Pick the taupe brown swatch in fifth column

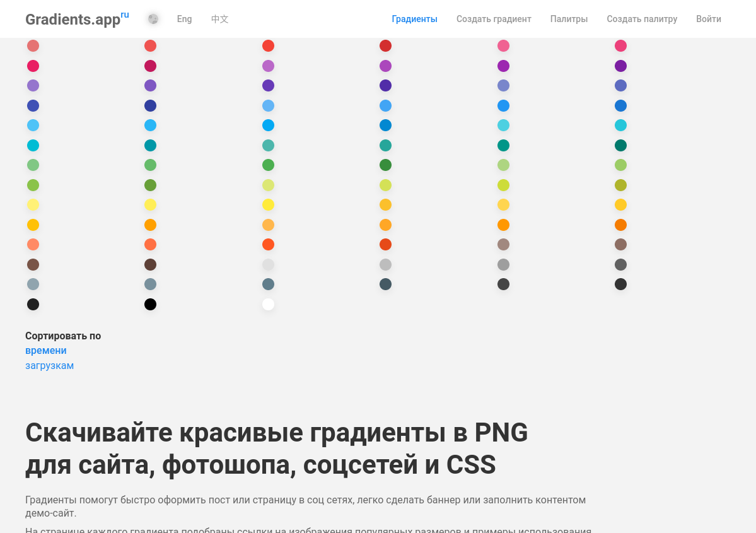[x=503, y=245]
